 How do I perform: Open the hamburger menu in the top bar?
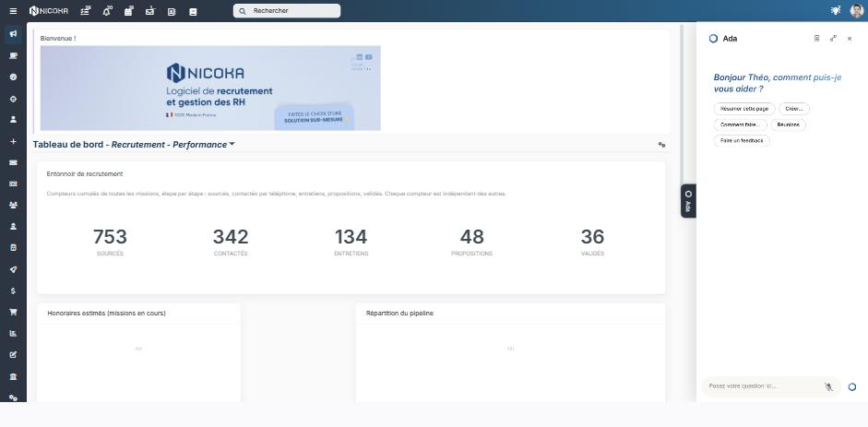click(x=13, y=11)
